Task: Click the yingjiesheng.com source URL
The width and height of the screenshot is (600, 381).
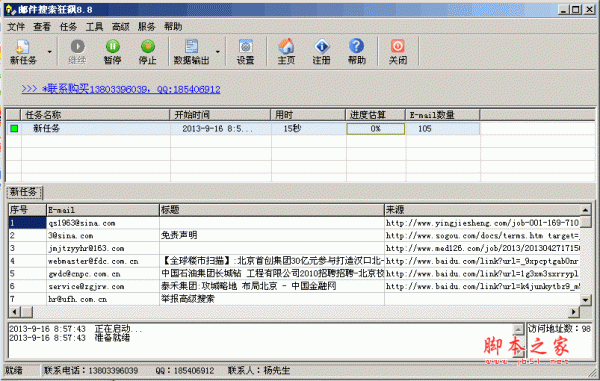Action: [x=483, y=223]
